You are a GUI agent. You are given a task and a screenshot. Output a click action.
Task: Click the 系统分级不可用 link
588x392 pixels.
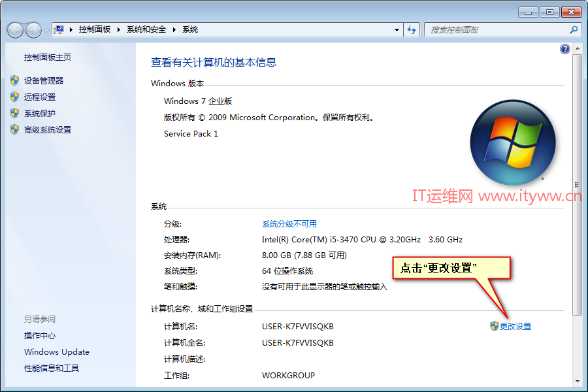[289, 224]
